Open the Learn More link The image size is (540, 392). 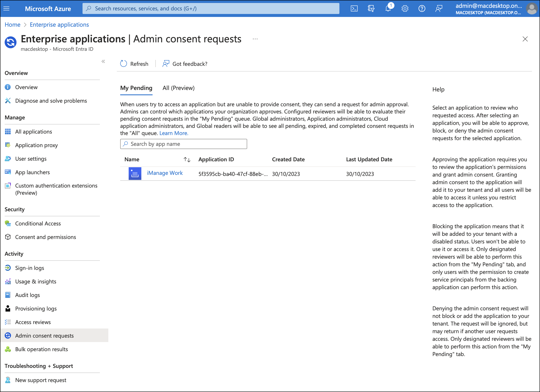[174, 133]
